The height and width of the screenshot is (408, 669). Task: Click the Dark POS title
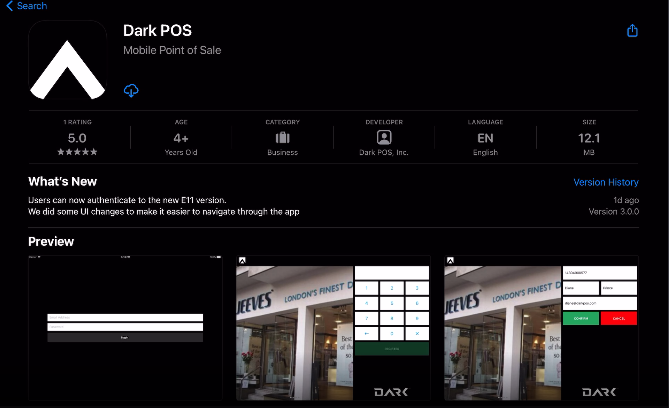click(x=157, y=31)
